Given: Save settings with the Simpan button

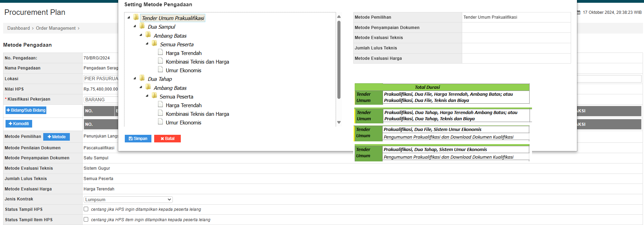Looking at the screenshot, I should pyautogui.click(x=138, y=139).
